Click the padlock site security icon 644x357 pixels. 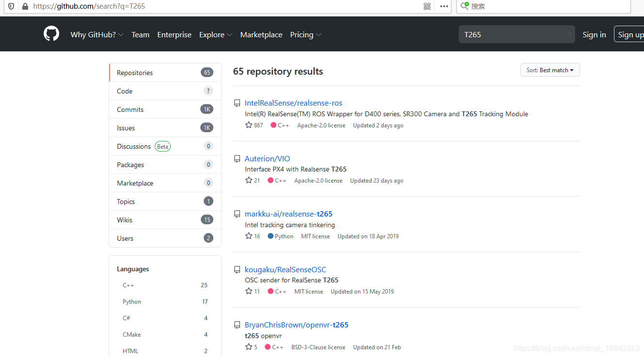click(25, 6)
